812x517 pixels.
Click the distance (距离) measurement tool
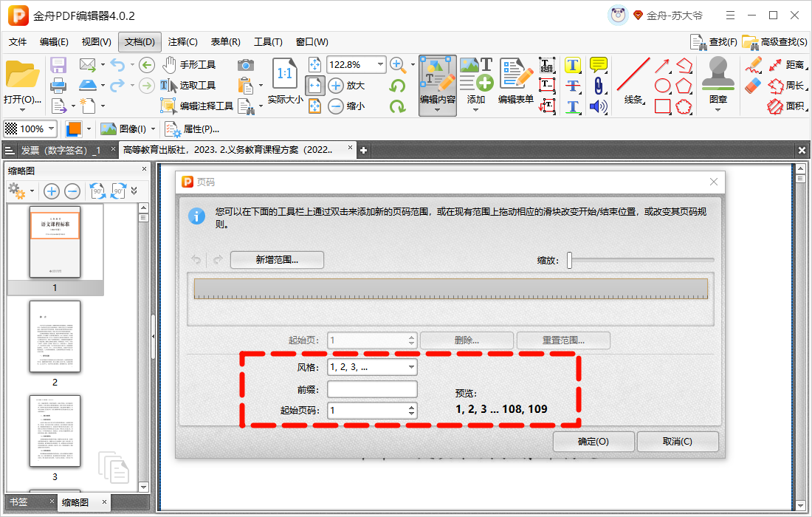coord(787,65)
